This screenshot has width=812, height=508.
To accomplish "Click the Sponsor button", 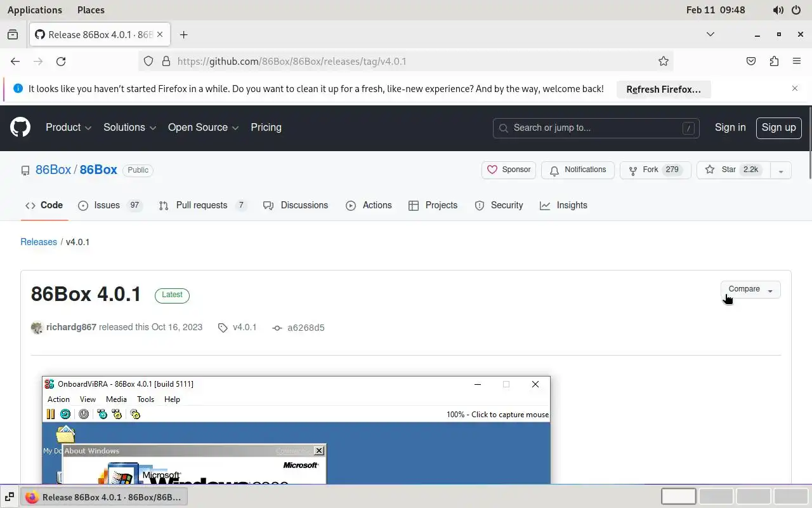I will click(x=509, y=170).
